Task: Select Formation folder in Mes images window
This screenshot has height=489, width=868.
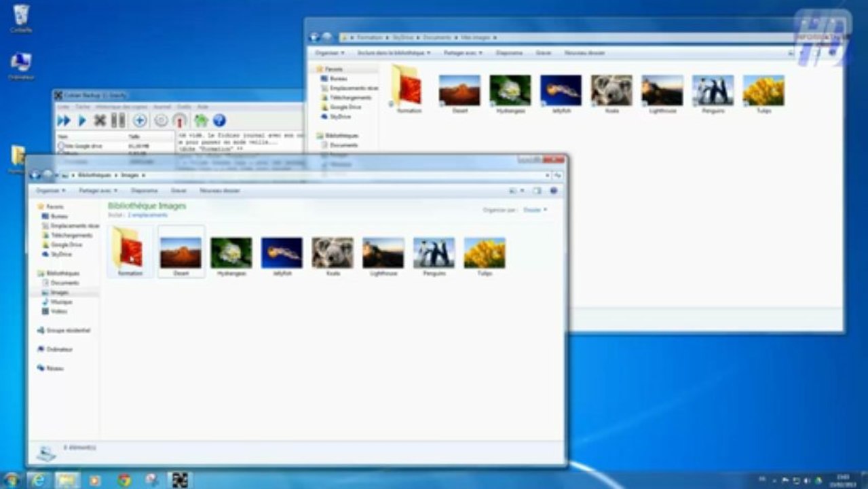Action: point(409,89)
